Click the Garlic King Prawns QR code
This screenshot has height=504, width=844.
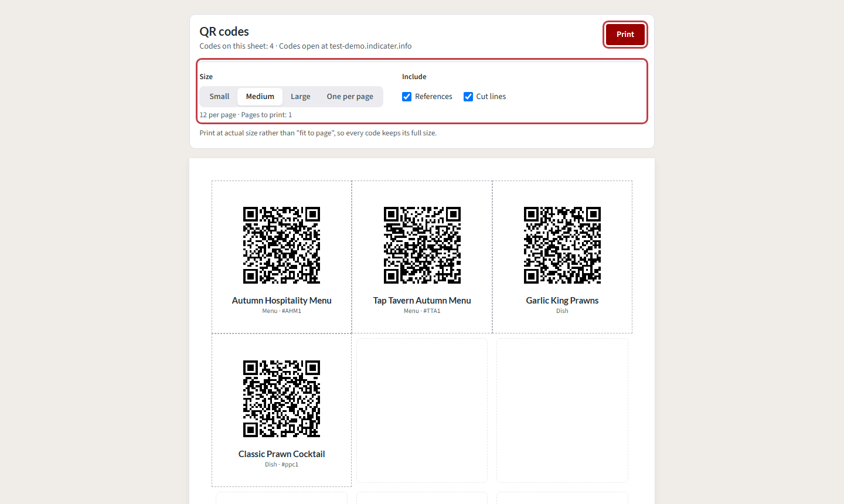tap(562, 245)
